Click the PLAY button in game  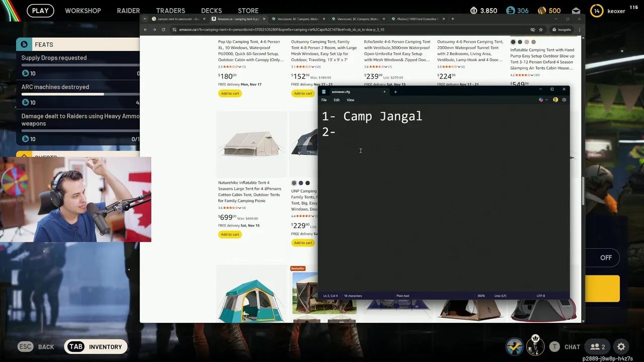(40, 11)
